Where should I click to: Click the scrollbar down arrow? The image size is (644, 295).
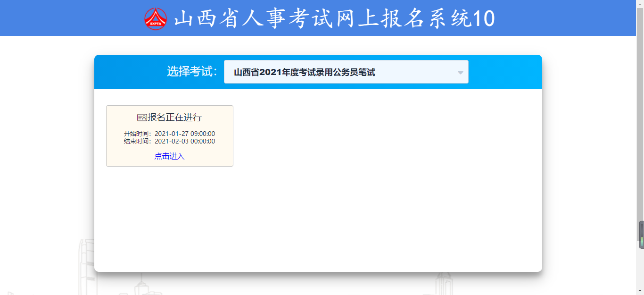(x=641, y=291)
